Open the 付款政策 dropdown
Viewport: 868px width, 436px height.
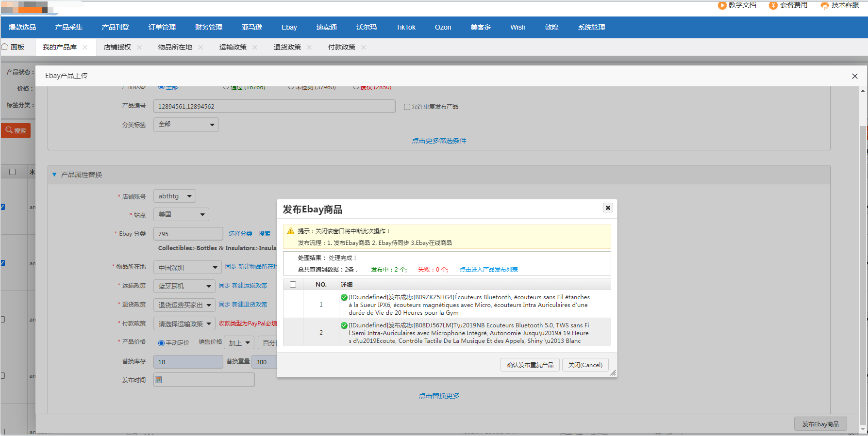point(184,324)
